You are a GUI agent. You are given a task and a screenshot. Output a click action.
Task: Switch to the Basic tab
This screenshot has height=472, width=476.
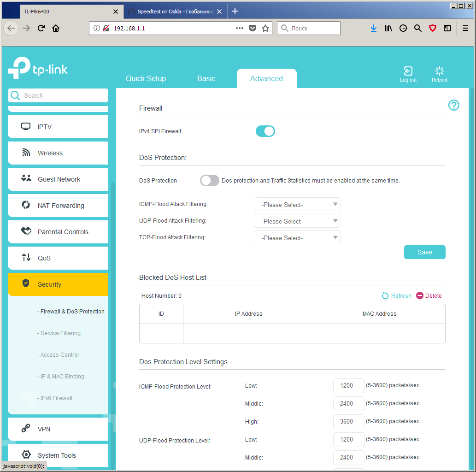[x=206, y=79]
